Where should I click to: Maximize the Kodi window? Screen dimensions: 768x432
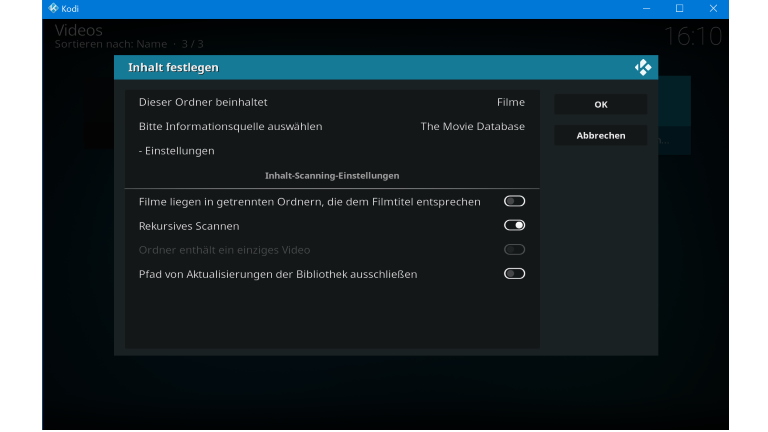(x=679, y=8)
